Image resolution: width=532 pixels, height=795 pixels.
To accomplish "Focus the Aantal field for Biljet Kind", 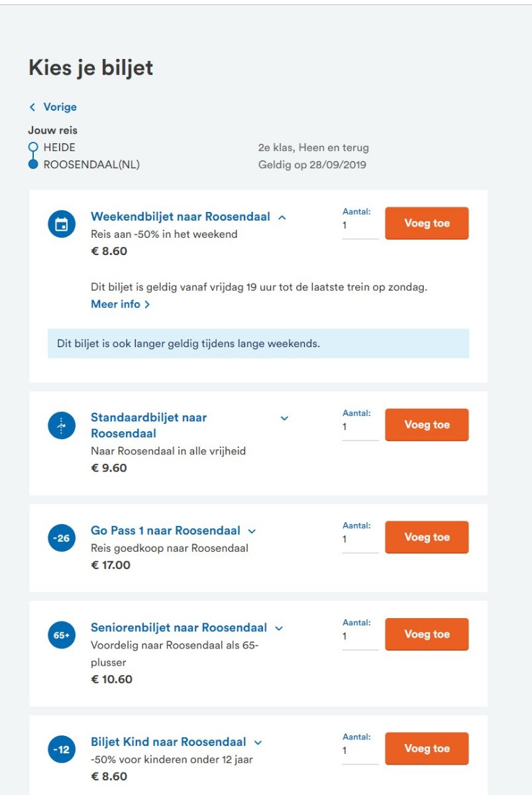I will tap(360, 751).
